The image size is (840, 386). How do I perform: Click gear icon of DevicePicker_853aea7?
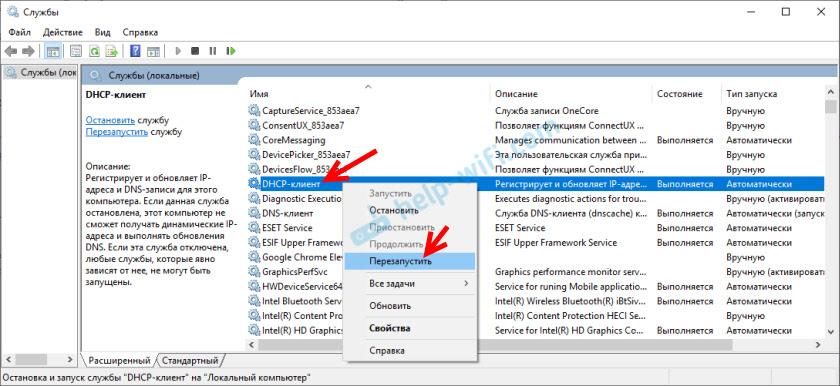pos(253,154)
